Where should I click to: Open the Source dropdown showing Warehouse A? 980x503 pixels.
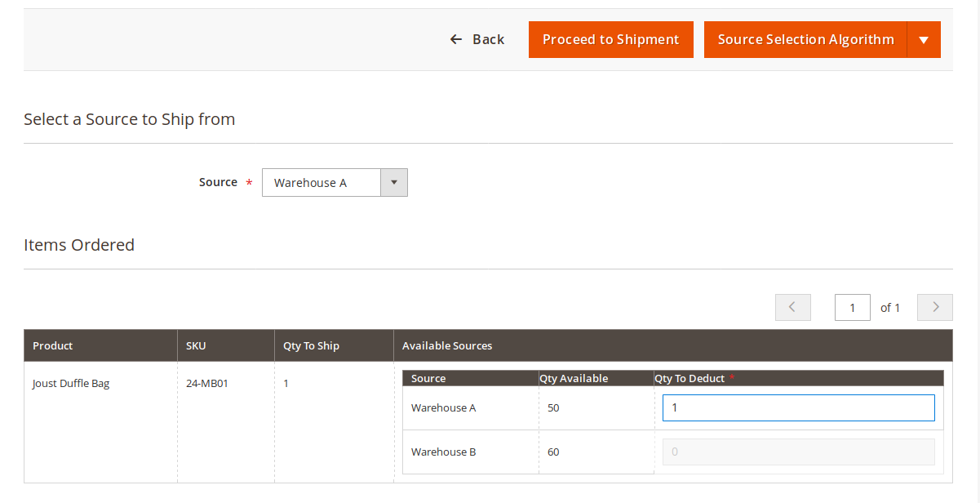pos(335,183)
